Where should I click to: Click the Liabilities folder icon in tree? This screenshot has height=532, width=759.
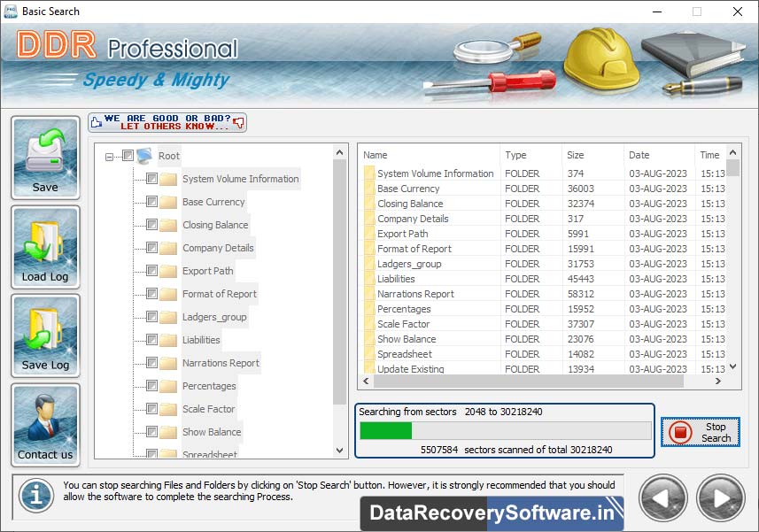click(x=168, y=341)
